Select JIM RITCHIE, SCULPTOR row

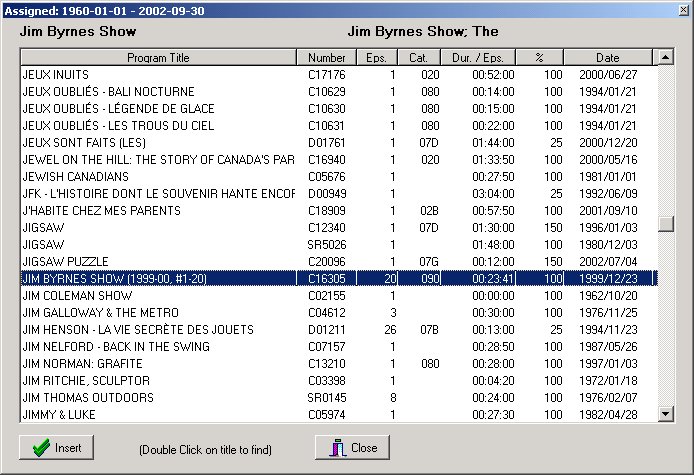click(339, 380)
